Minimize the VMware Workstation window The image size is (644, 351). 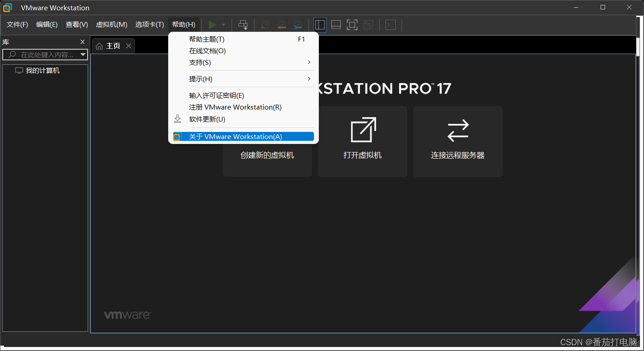click(x=577, y=7)
